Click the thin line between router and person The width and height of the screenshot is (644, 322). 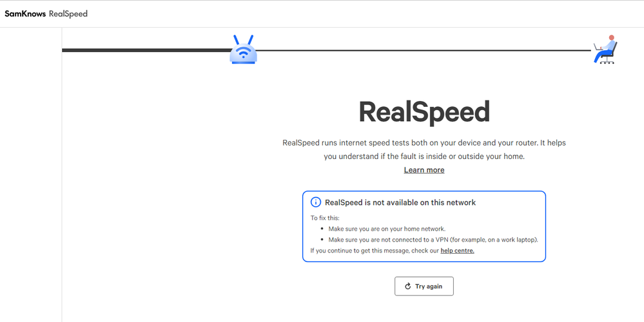pos(424,50)
